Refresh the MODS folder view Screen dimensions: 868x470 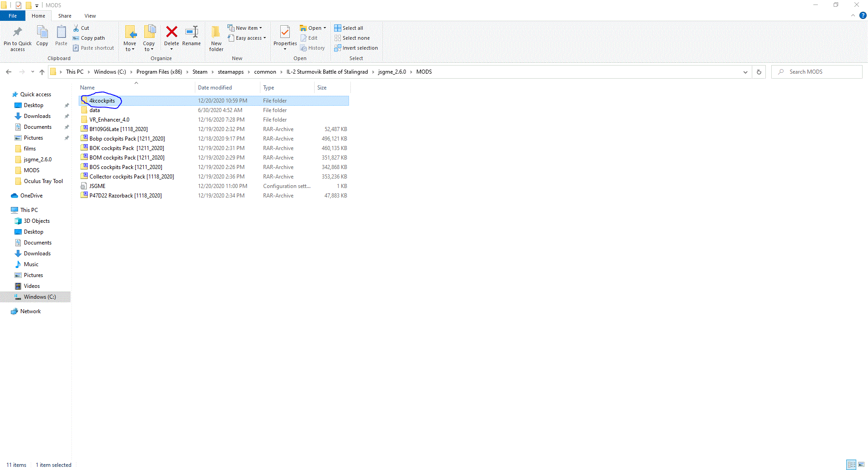point(759,72)
